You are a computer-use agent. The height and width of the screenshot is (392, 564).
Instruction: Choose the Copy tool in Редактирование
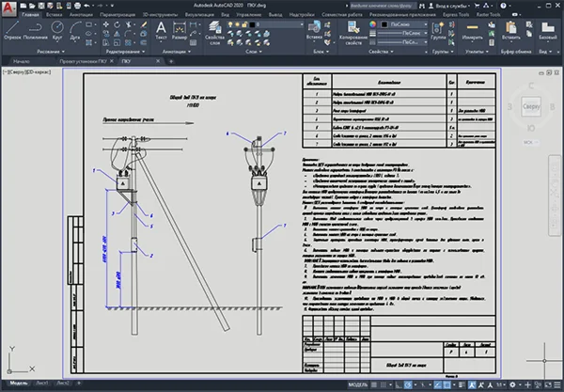pyautogui.click(x=106, y=34)
